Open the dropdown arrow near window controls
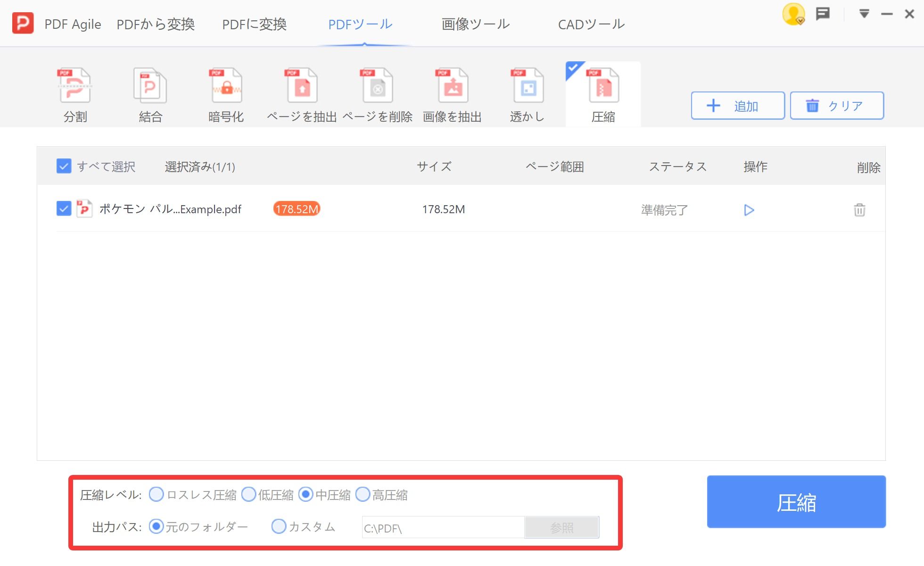924x566 pixels. (865, 14)
